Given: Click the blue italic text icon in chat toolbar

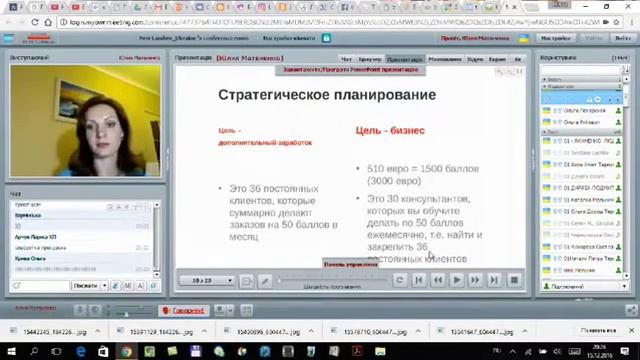Looking at the screenshot, I should [x=116, y=286].
